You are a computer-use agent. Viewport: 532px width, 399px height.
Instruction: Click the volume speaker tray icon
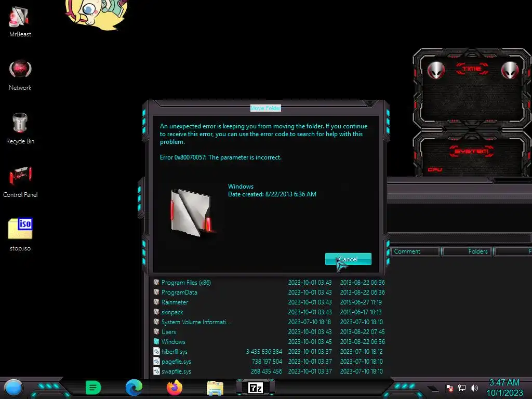click(474, 388)
